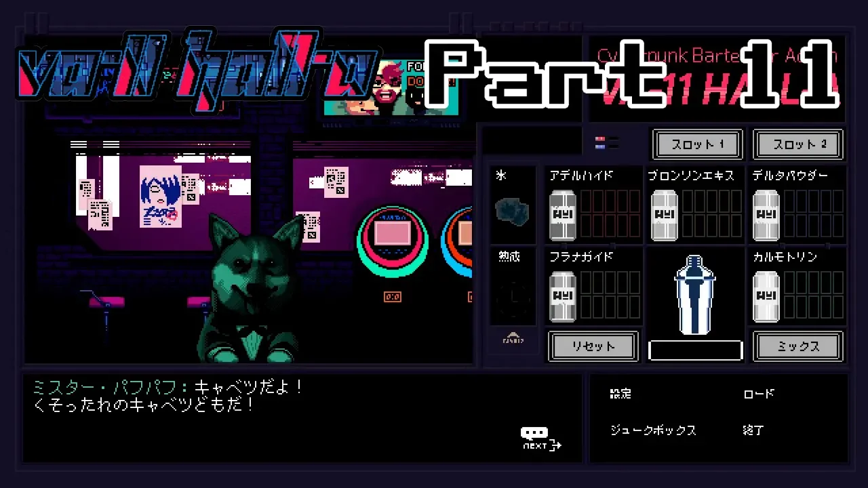
Task: Click the Karmotrine ingredient counter grid
Action: click(x=814, y=296)
